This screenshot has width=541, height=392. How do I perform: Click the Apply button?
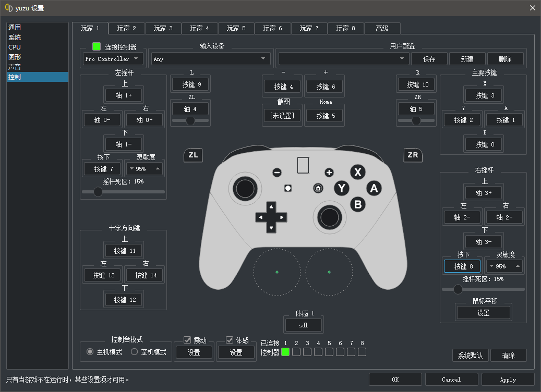[x=508, y=379]
